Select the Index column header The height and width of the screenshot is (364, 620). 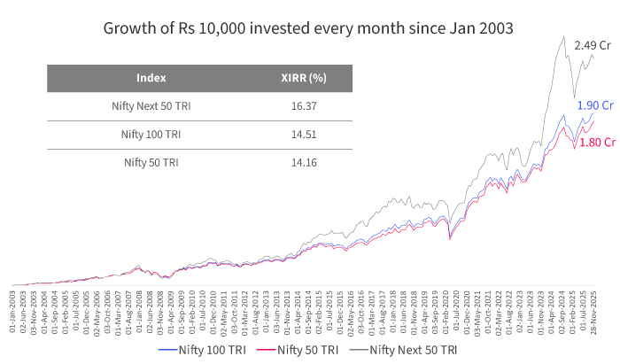(x=151, y=78)
